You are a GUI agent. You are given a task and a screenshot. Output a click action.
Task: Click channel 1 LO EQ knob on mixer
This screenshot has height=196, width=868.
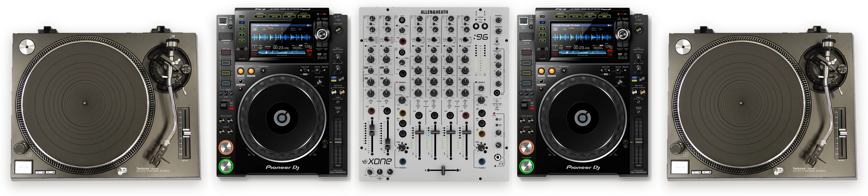tap(418, 93)
